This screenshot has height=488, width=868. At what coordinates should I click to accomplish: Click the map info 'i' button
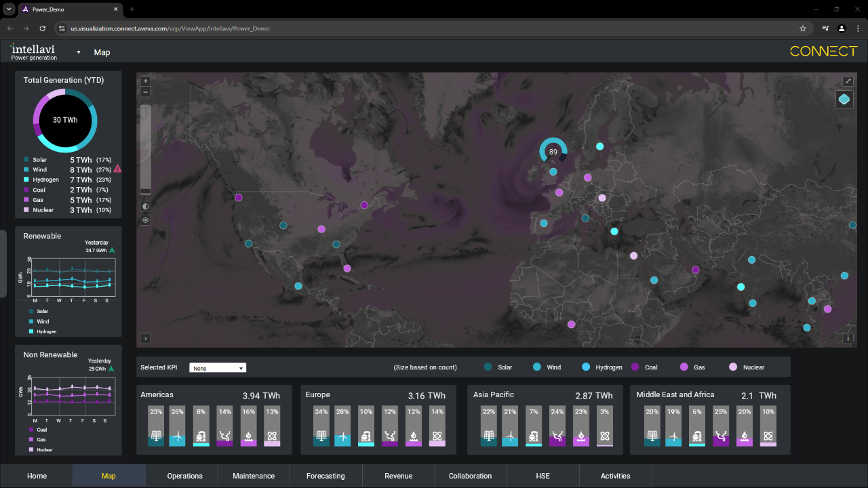(x=848, y=338)
